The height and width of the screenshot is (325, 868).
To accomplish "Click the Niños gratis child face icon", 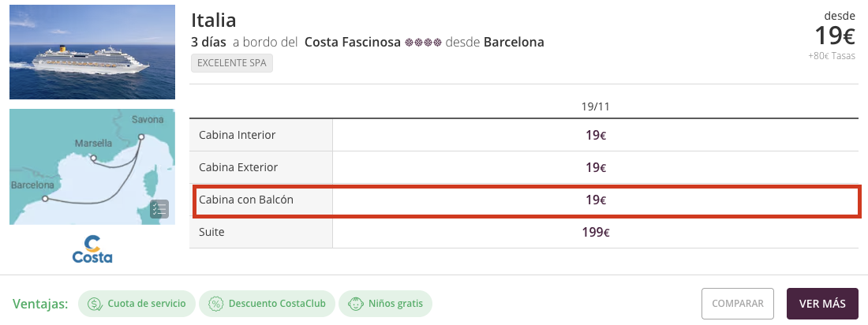I will [355, 304].
